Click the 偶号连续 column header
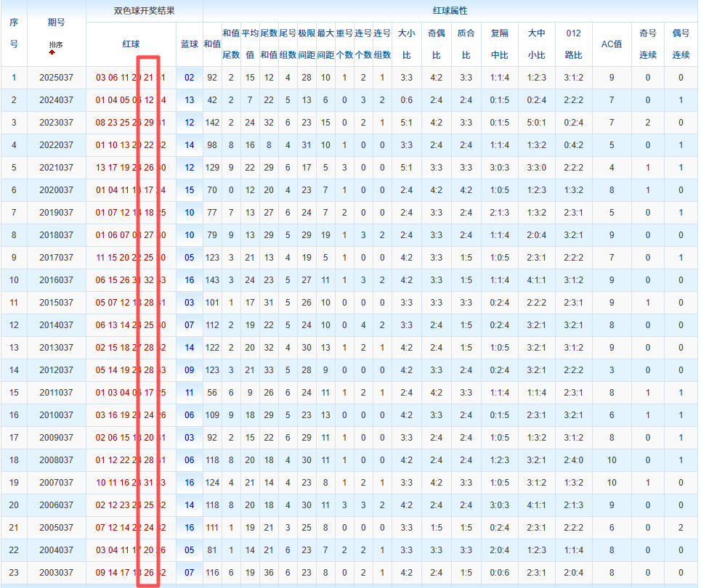 pos(681,44)
